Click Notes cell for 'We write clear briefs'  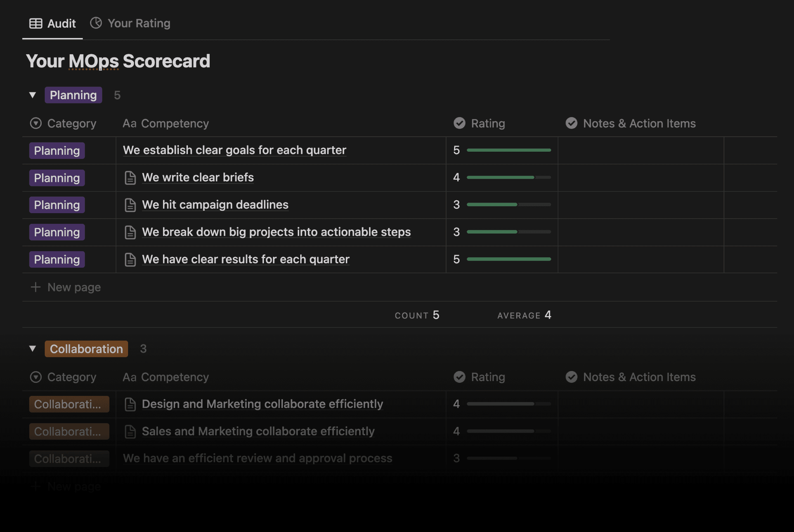pyautogui.click(x=641, y=178)
